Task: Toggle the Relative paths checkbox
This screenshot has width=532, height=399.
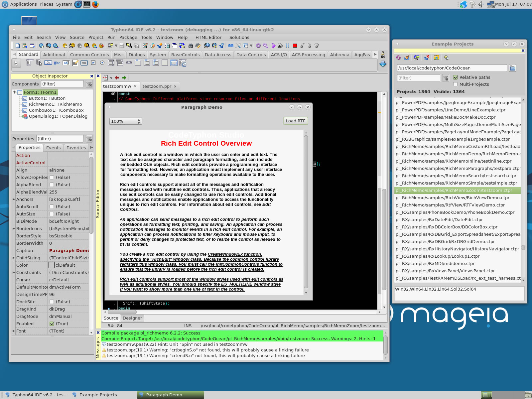Action: tap(456, 77)
